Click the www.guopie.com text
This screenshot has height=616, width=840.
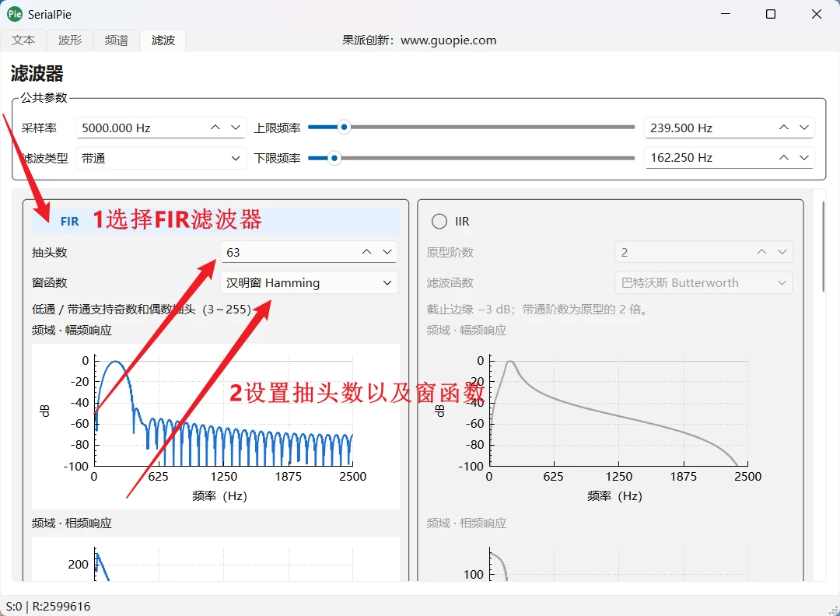click(449, 40)
